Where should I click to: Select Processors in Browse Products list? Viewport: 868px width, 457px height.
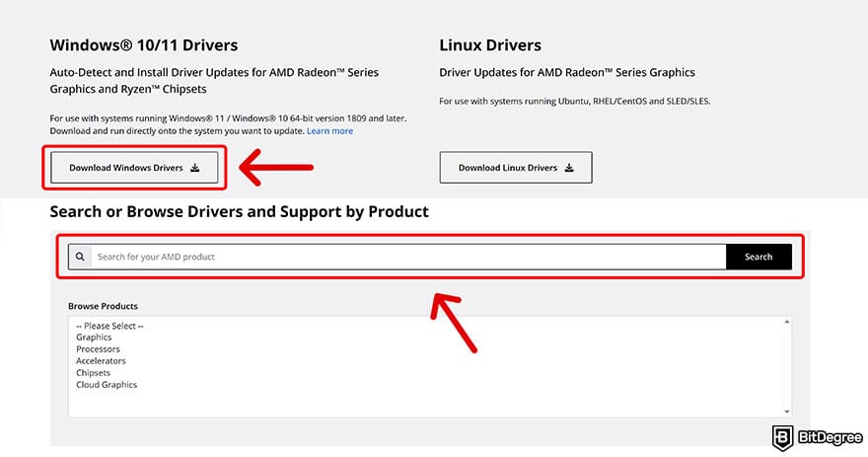point(98,349)
